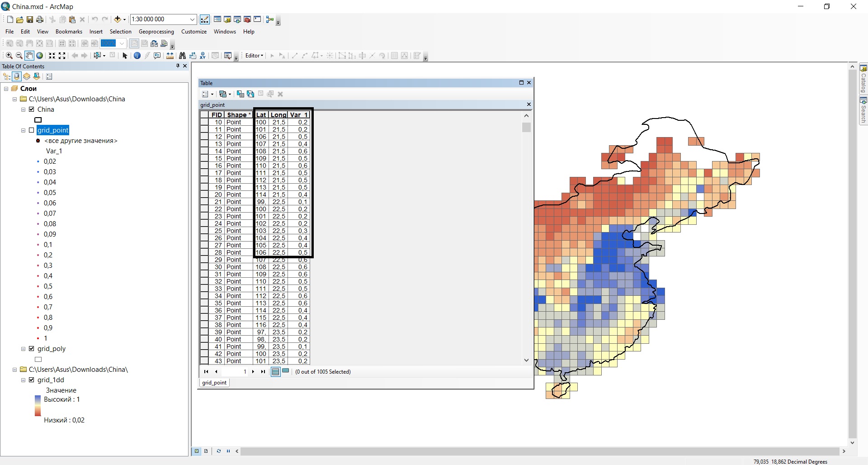Click the Full Extent globe icon
Image resolution: width=868 pixels, height=465 pixels.
click(x=40, y=56)
